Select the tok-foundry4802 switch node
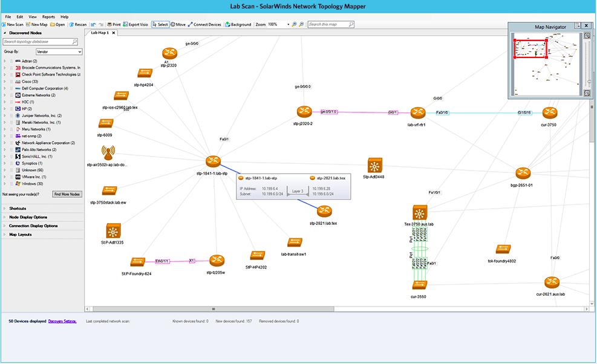597x364 pixels. 503,249
